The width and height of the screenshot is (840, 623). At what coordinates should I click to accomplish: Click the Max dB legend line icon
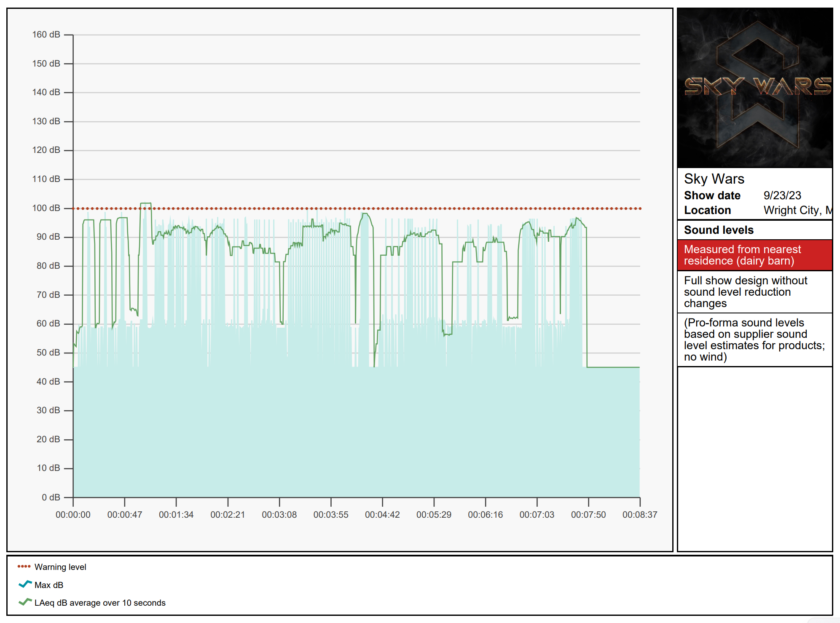(x=25, y=584)
